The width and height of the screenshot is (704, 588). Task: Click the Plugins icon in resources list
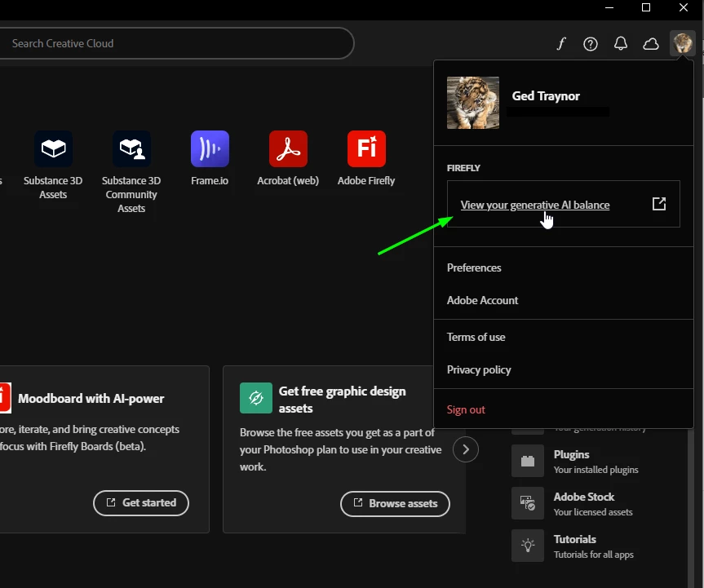point(528,461)
